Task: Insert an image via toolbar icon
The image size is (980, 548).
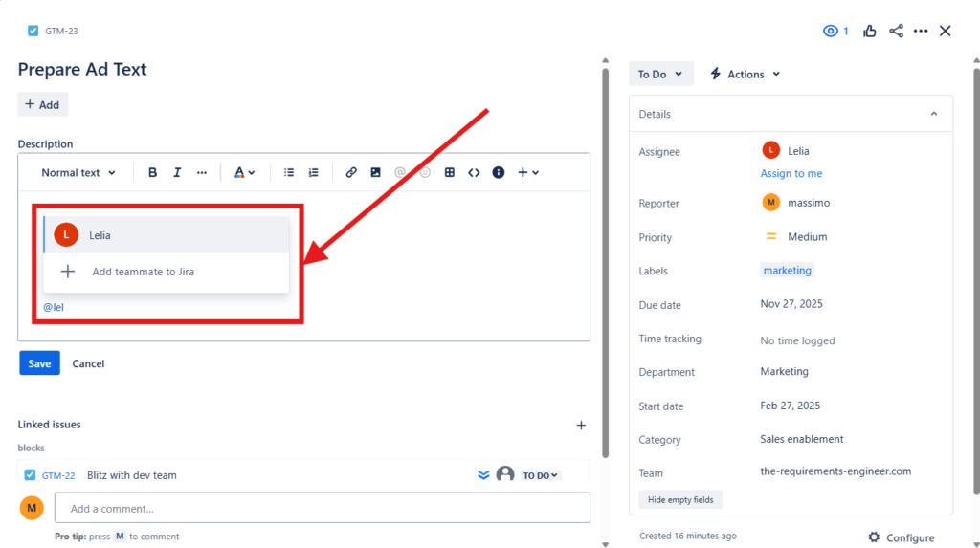Action: [x=375, y=173]
